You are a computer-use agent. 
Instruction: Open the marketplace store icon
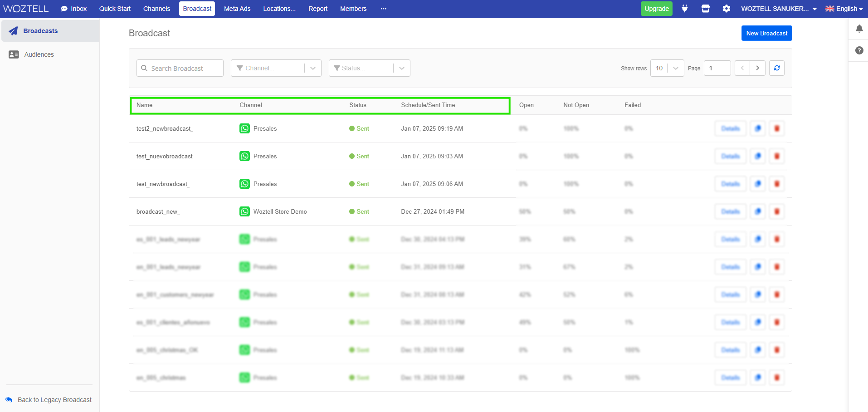point(705,9)
